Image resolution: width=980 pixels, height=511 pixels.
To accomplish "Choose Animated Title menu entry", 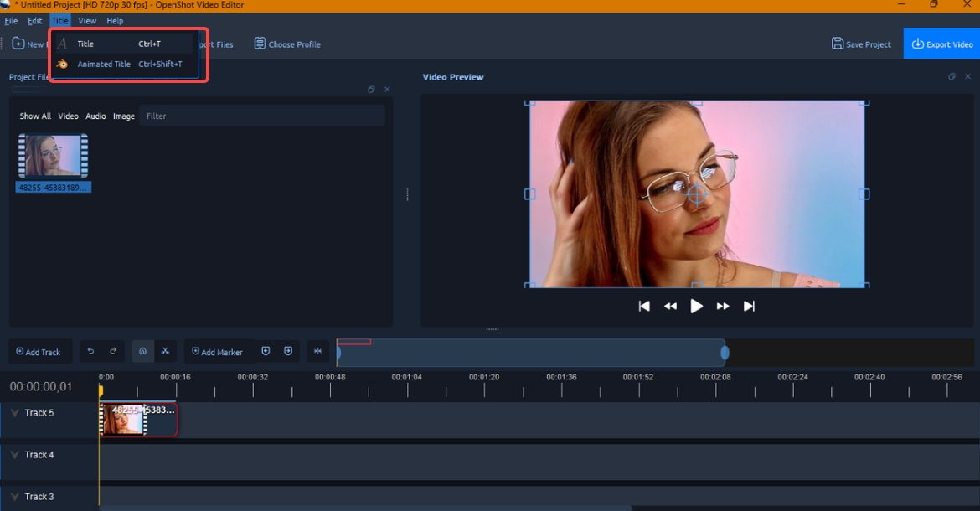I will (124, 64).
